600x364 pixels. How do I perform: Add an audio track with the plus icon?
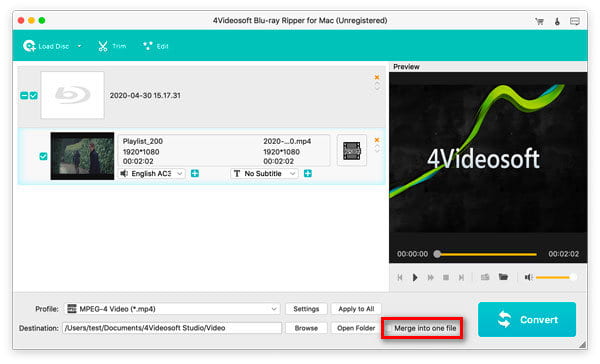pos(195,174)
